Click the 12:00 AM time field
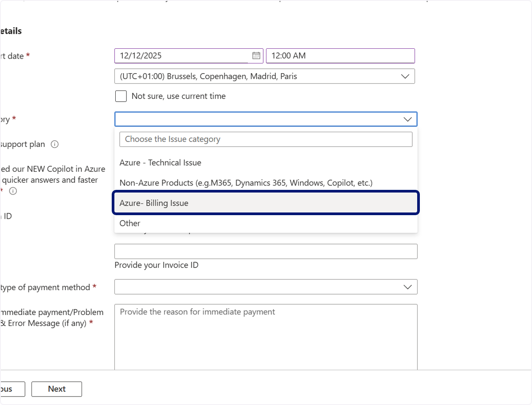 (x=340, y=56)
